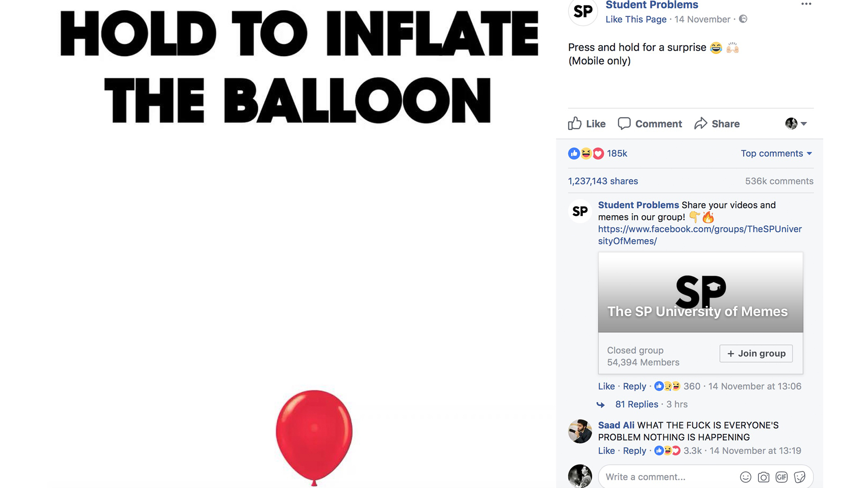The image size is (868, 488).
Task: Click the Join group button
Action: click(x=756, y=353)
